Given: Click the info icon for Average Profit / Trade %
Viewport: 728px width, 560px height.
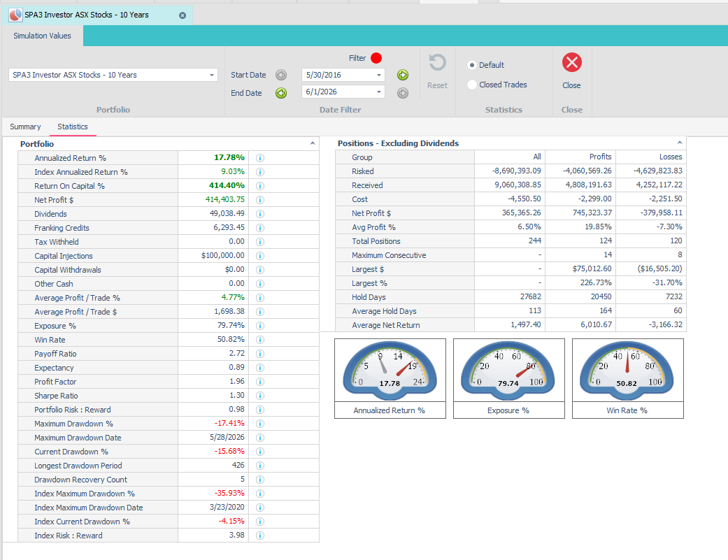Looking at the screenshot, I should [260, 297].
